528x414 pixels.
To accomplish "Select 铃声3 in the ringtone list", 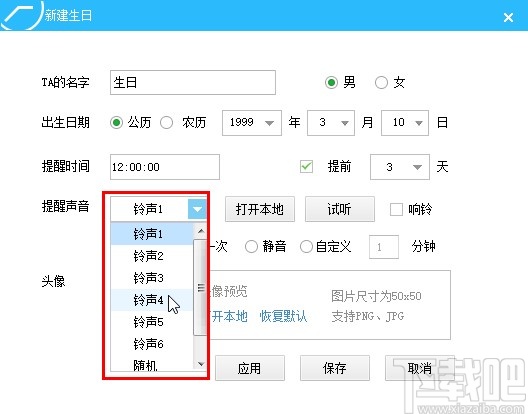I will click(152, 278).
